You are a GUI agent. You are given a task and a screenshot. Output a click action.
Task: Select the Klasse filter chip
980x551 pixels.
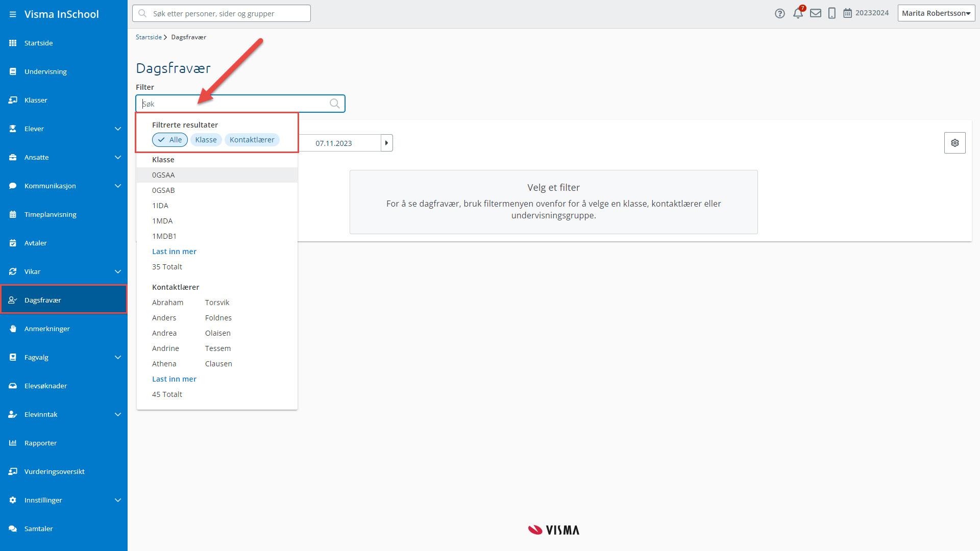206,140
